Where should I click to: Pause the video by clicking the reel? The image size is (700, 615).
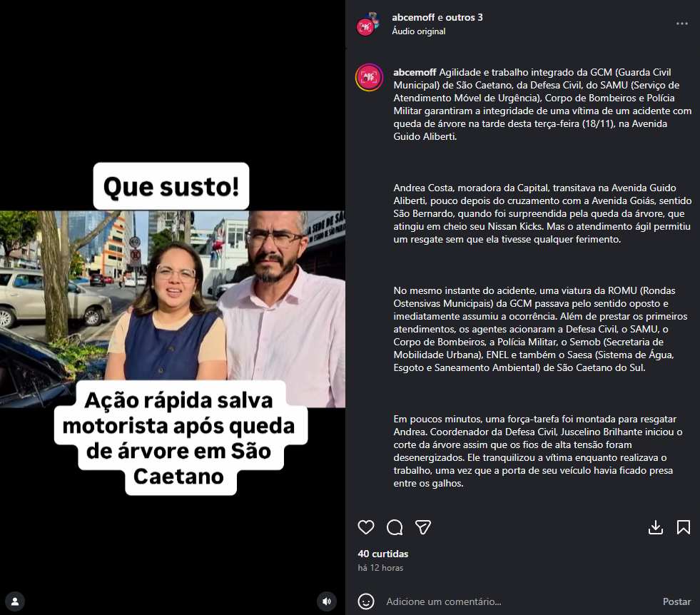tap(172, 309)
